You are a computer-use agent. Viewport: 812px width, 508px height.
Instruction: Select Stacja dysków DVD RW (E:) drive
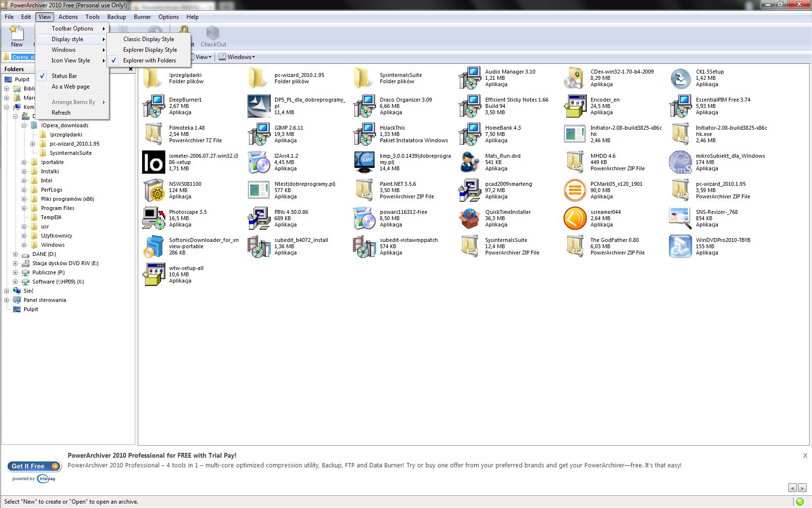coord(65,263)
